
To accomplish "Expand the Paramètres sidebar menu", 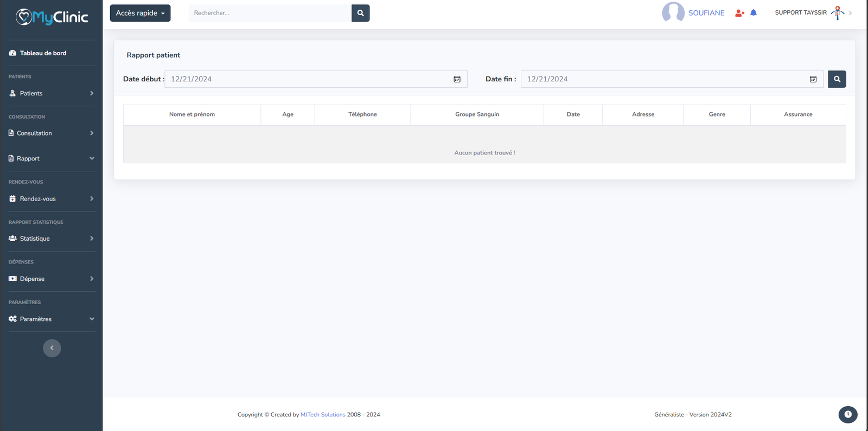I will pyautogui.click(x=52, y=319).
